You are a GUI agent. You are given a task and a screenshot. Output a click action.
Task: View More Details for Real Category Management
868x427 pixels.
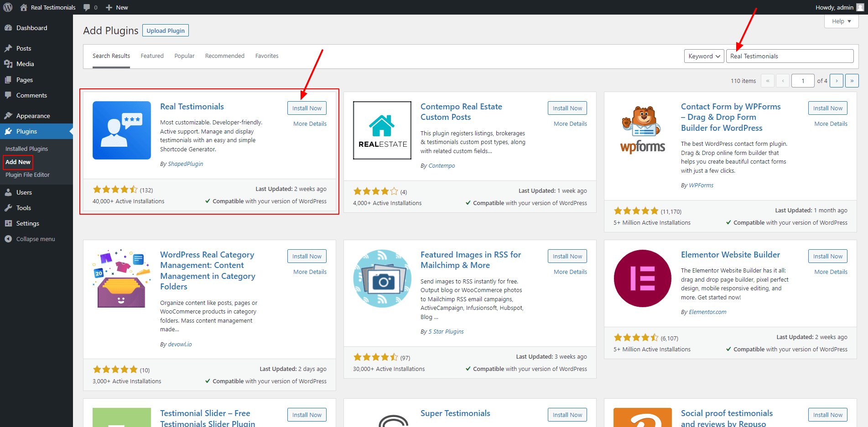click(x=310, y=272)
